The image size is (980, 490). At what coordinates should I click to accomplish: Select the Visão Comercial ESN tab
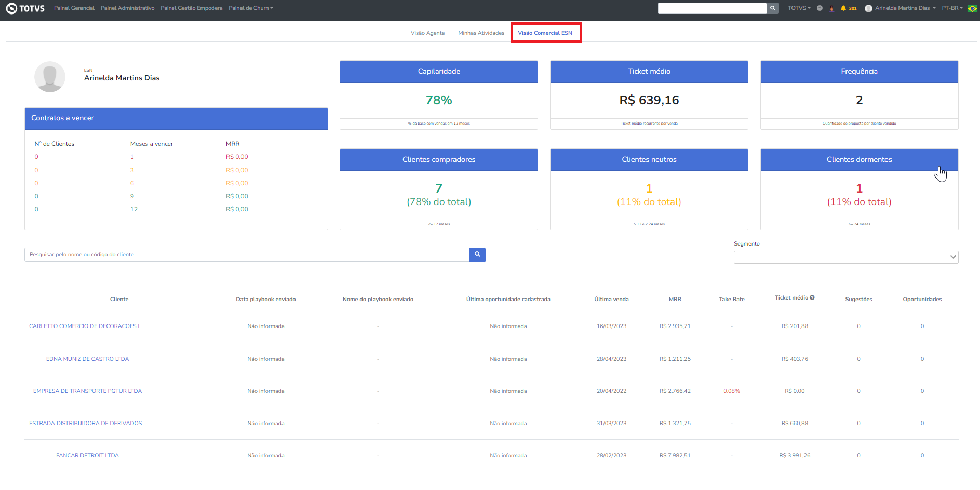click(x=545, y=33)
